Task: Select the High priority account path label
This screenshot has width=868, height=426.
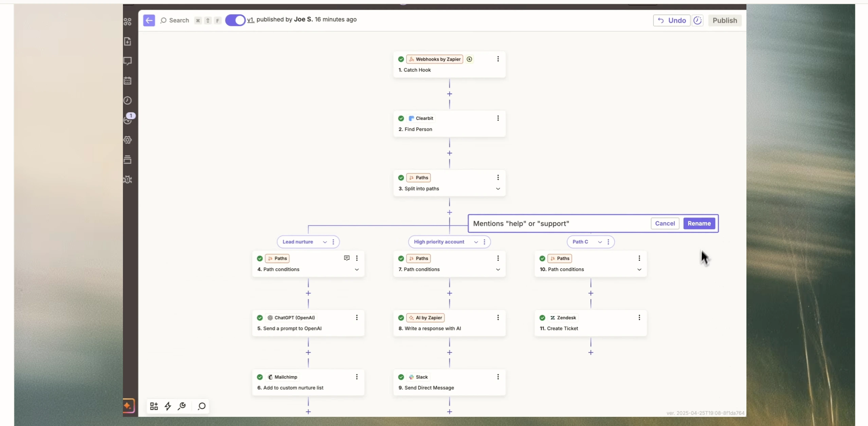Action: [439, 242]
